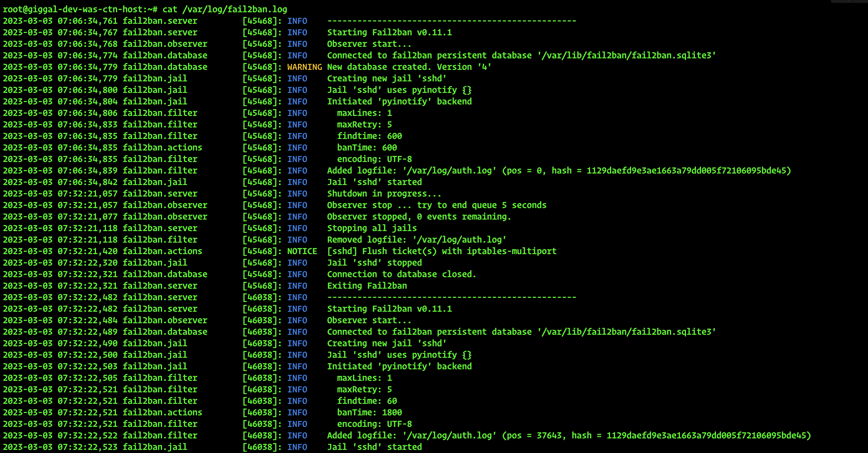Image resolution: width=868 pixels, height=453 pixels.
Task: Click 'Exiting Fail2ban' log message
Action: tap(367, 286)
